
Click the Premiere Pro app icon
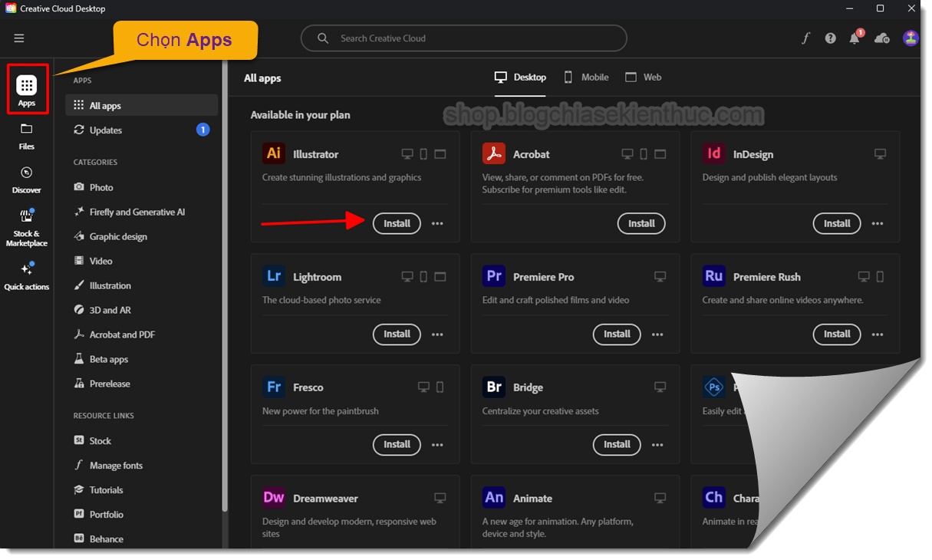[494, 276]
